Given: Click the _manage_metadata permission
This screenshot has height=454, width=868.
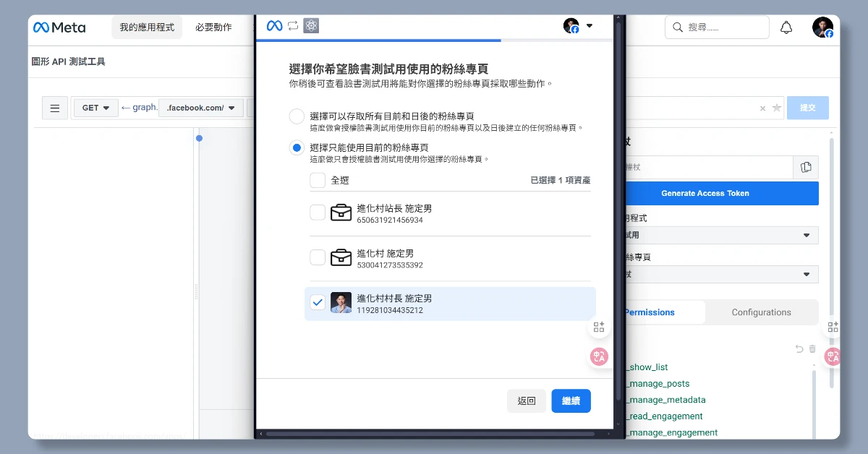Looking at the screenshot, I should click(666, 400).
